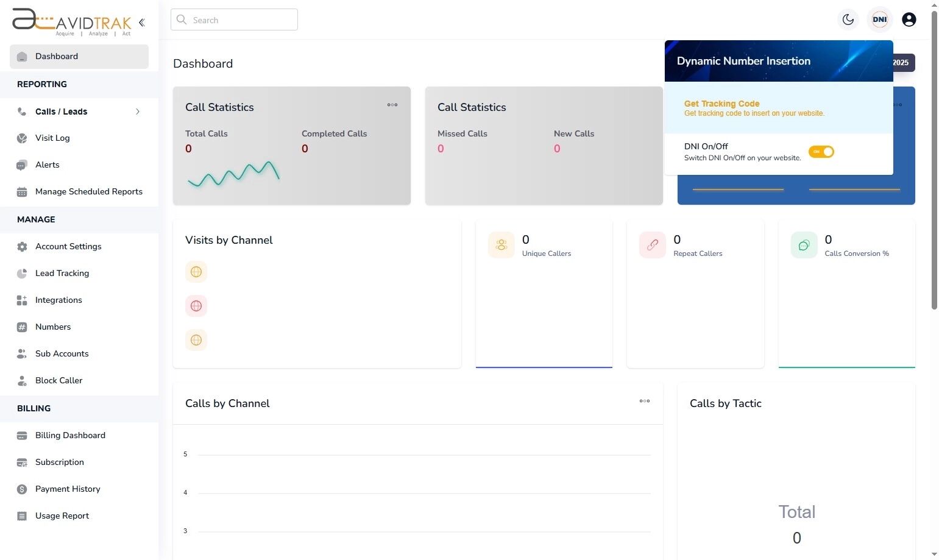Screen dimensions: 939x560
Task: Click in the Search input field
Action: [x=234, y=19]
